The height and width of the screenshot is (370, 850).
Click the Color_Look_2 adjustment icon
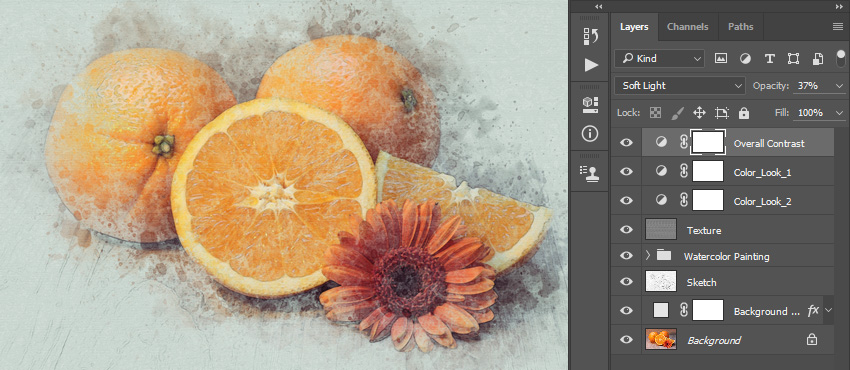[661, 200]
